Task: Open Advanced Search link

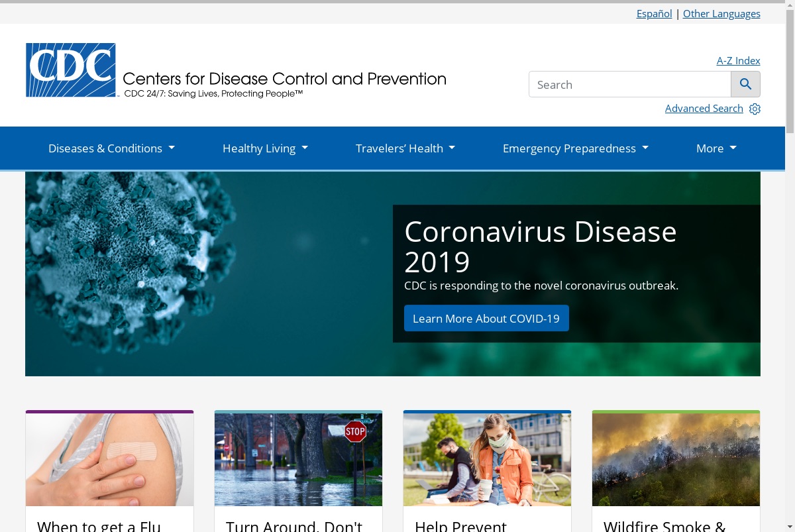Action: pos(704,109)
